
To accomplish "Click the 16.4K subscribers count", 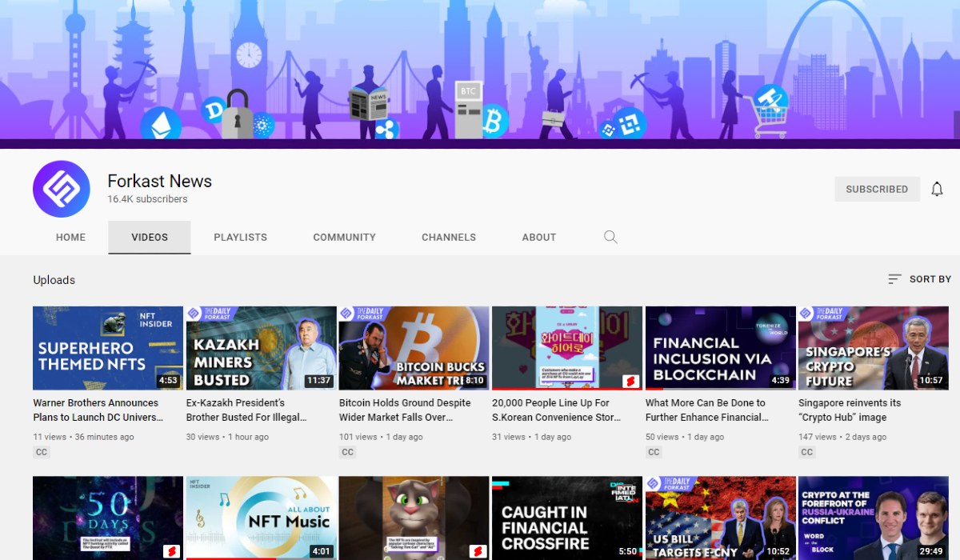I will (148, 199).
